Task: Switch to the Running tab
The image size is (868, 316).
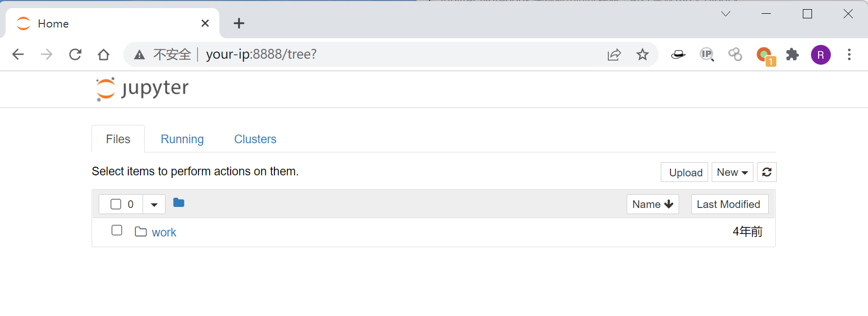Action: (x=182, y=139)
